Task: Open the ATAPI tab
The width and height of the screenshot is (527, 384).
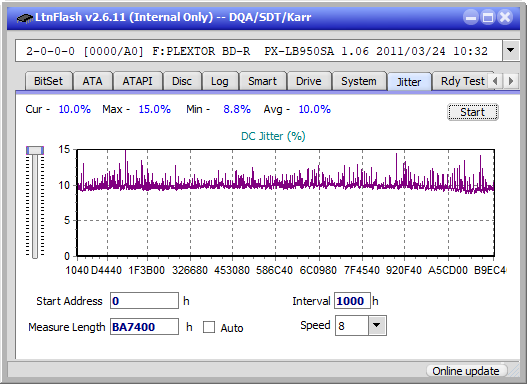Action: click(x=137, y=81)
